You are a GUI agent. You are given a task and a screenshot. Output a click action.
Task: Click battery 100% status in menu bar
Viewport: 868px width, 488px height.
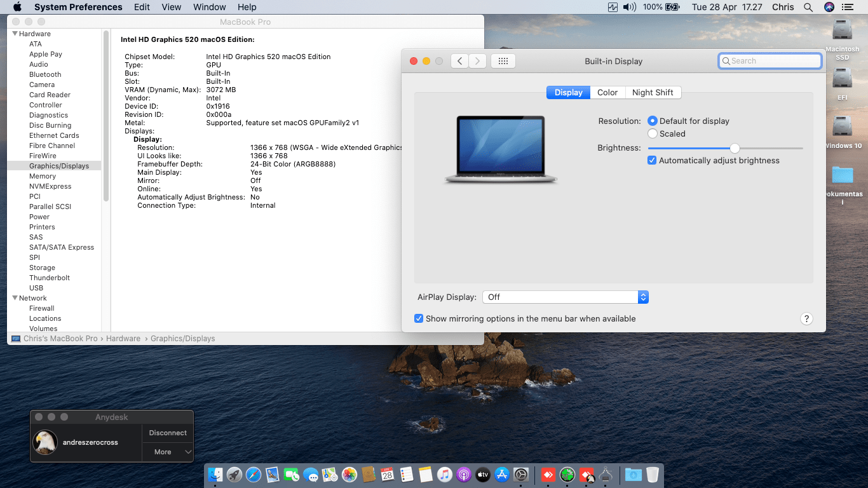point(661,7)
